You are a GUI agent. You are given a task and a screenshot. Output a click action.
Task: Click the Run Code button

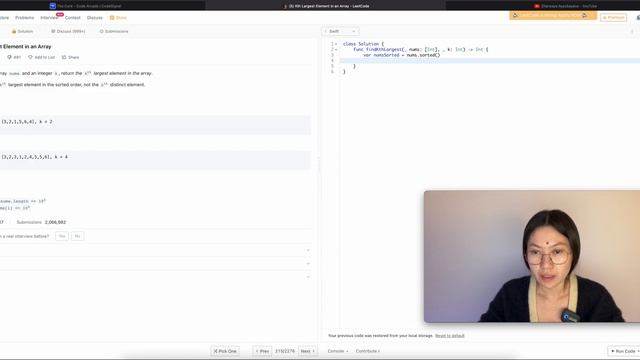coord(624,351)
